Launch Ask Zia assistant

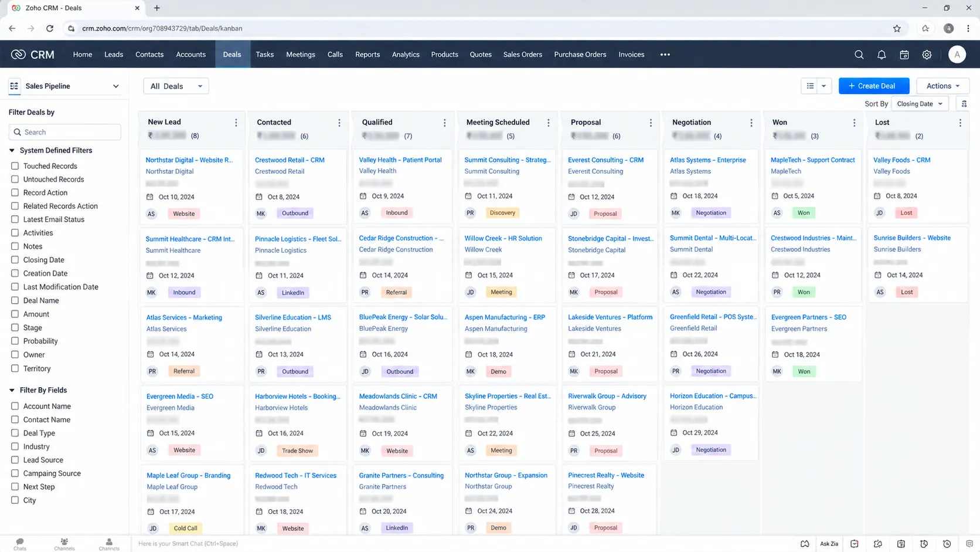coord(829,544)
